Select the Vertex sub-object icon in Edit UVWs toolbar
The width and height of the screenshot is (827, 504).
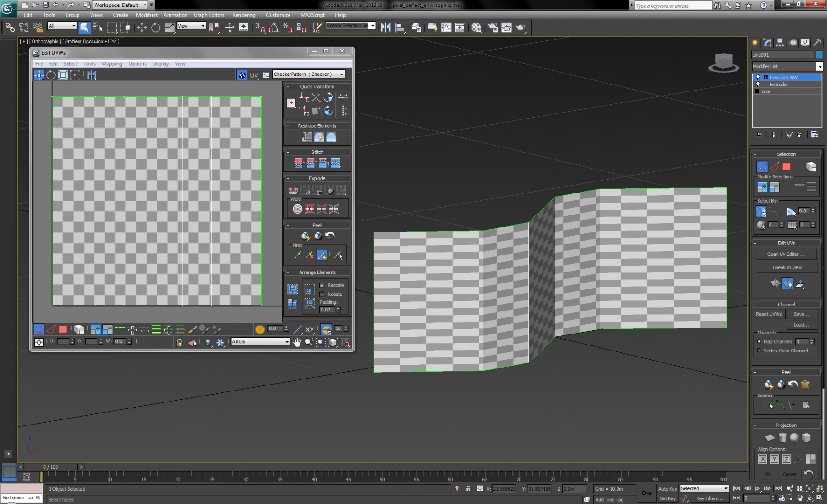[39, 329]
